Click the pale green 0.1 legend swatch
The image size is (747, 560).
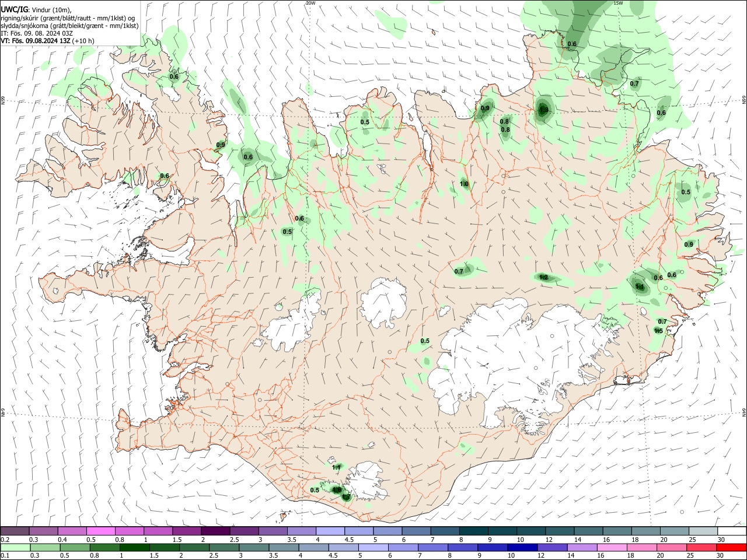pyautogui.click(x=15, y=547)
